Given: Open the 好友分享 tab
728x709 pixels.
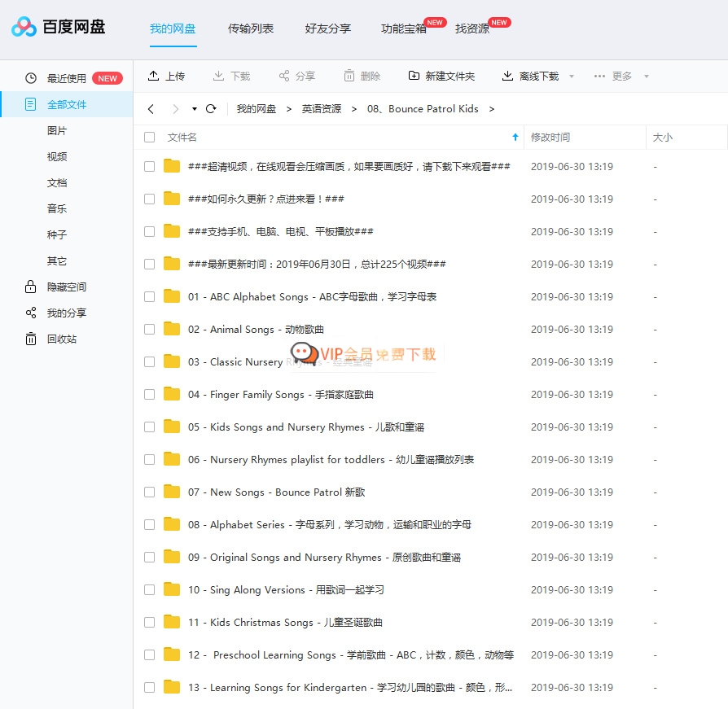Looking at the screenshot, I should [x=327, y=28].
